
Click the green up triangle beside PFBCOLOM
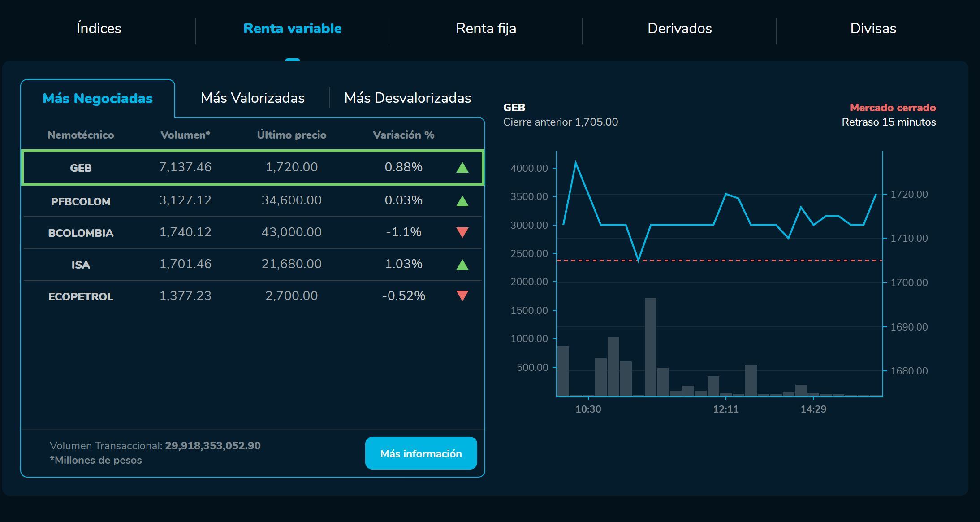pos(462,200)
